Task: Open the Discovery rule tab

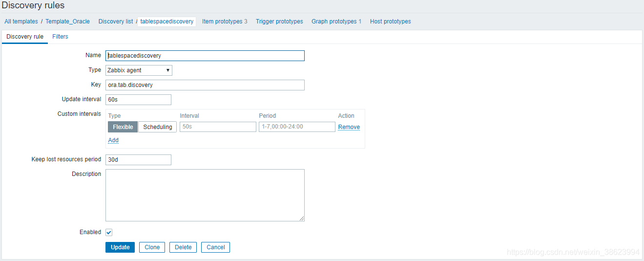Action: coord(25,37)
